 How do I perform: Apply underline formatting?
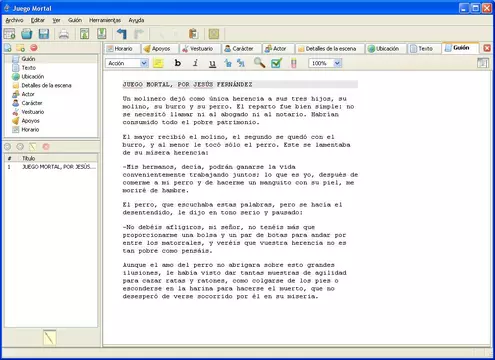coord(212,63)
